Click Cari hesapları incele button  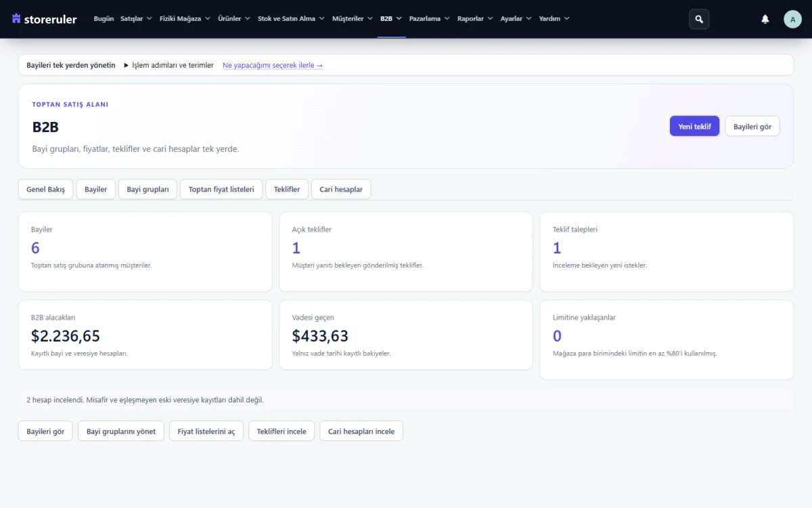click(x=361, y=431)
